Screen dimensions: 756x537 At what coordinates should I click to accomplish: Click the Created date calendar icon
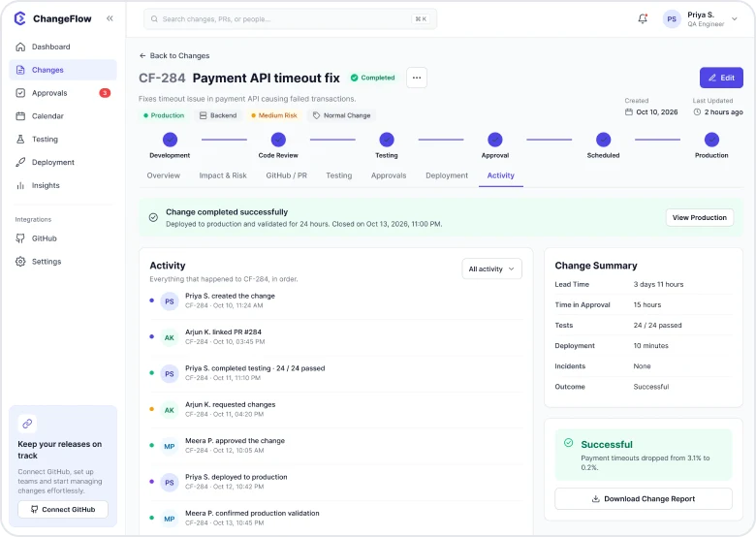click(629, 111)
